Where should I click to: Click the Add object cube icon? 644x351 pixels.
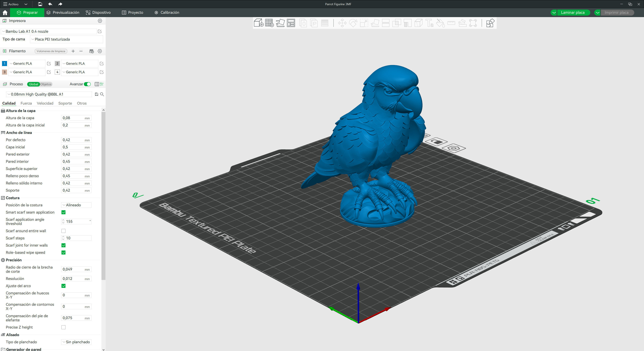coord(258,23)
